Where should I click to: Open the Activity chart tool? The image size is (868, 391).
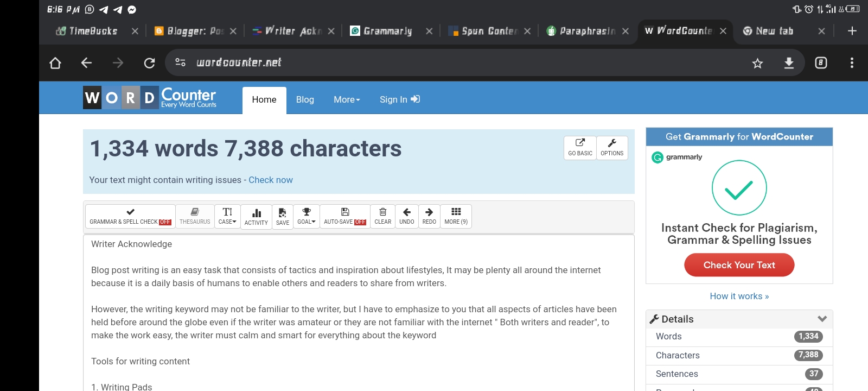256,217
